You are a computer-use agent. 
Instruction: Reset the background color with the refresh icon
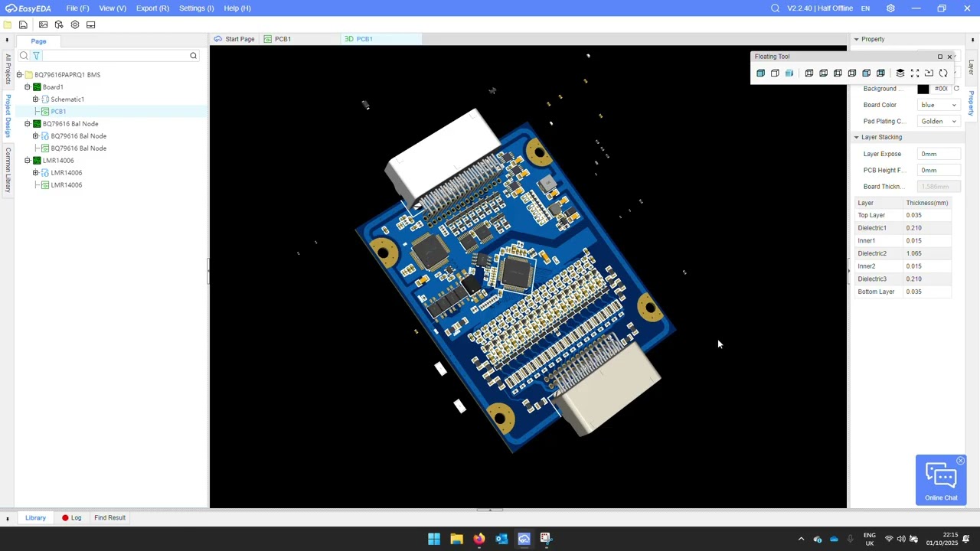956,89
